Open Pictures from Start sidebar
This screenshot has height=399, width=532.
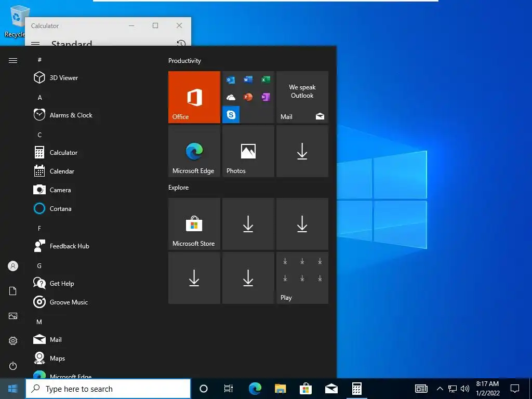(x=13, y=316)
